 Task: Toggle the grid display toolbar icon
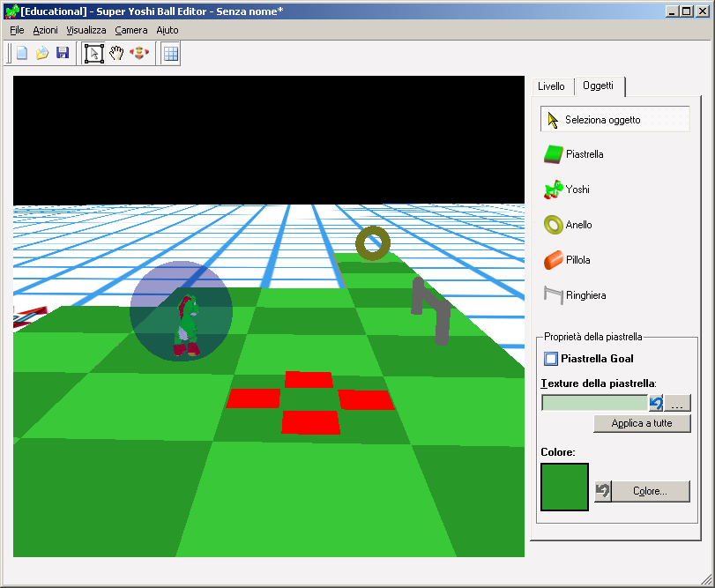(x=171, y=53)
